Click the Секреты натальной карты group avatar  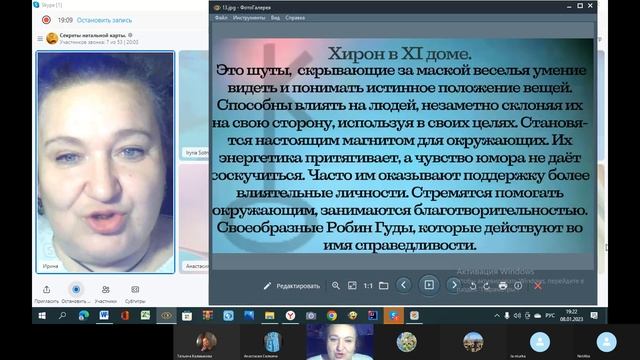(52, 38)
